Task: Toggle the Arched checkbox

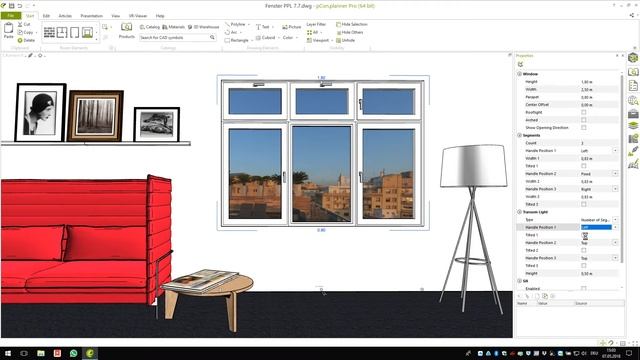Action: coord(584,120)
